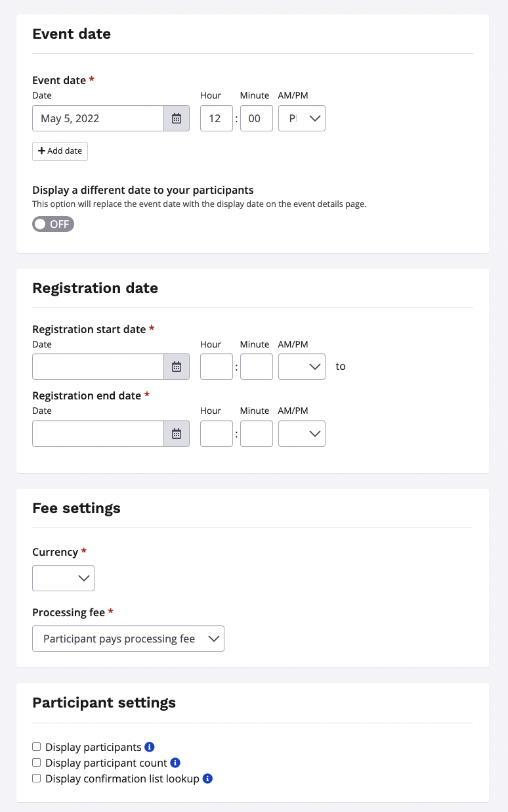Screen dimensions: 508x812
Task: Click the event Hour field showing 12
Action: [x=216, y=119]
